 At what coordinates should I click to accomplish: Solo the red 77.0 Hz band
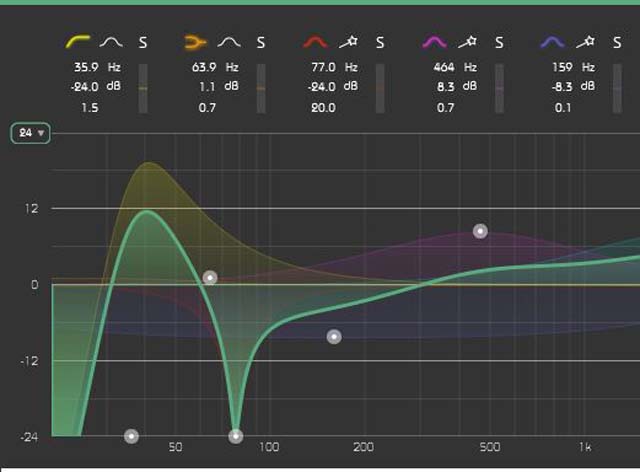(x=380, y=42)
